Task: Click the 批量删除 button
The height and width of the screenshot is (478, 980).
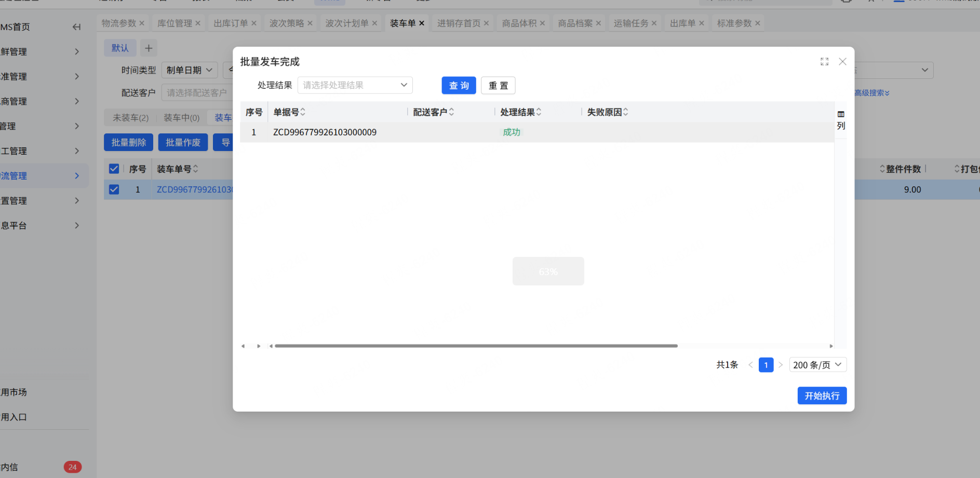Action: [129, 143]
